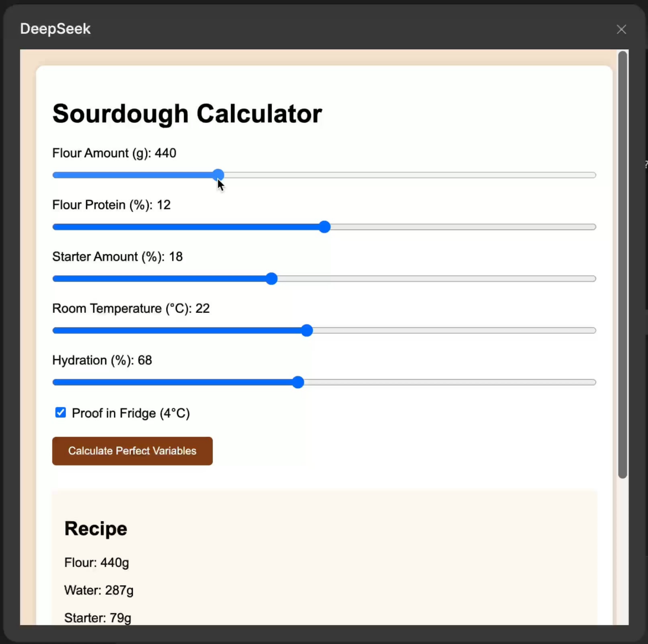Click the Hydration (%) label text
This screenshot has height=644, width=648.
[101, 360]
